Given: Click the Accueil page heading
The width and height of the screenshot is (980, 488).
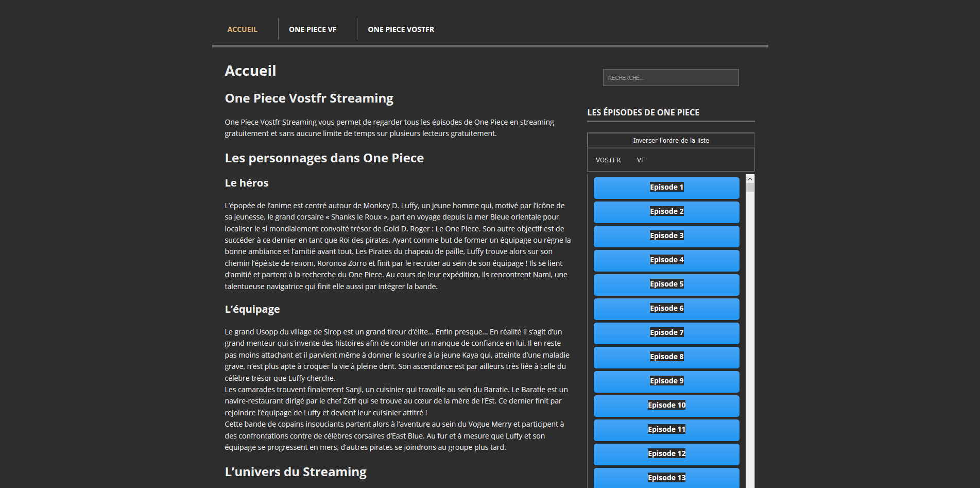Looking at the screenshot, I should point(250,71).
